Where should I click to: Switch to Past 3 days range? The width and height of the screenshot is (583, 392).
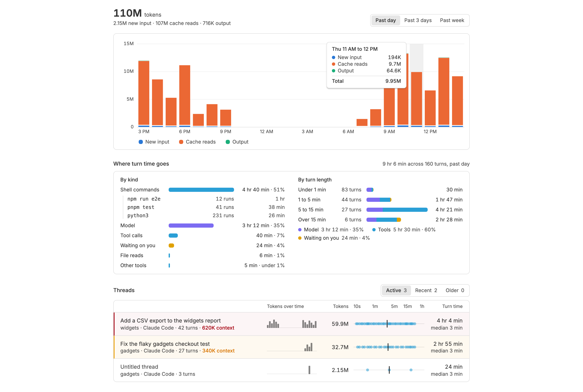(418, 20)
